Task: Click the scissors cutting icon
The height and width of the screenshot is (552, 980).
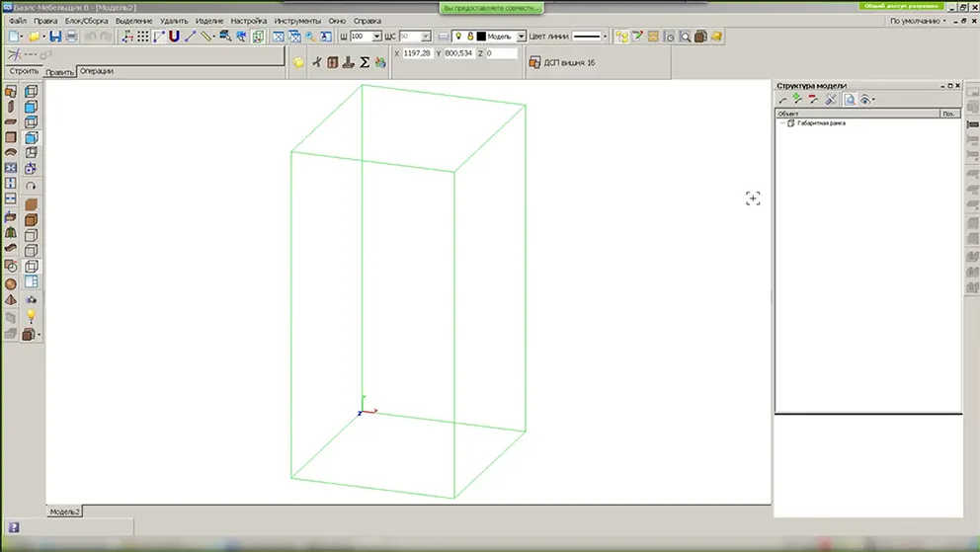Action: click(x=317, y=62)
